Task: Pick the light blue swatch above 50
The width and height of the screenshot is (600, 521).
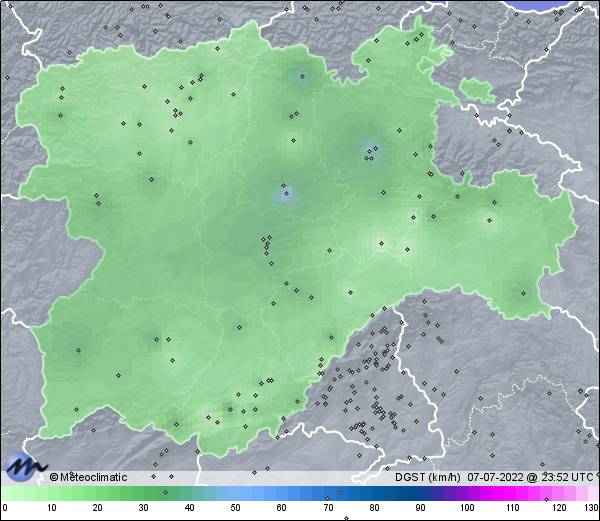Action: (235, 493)
